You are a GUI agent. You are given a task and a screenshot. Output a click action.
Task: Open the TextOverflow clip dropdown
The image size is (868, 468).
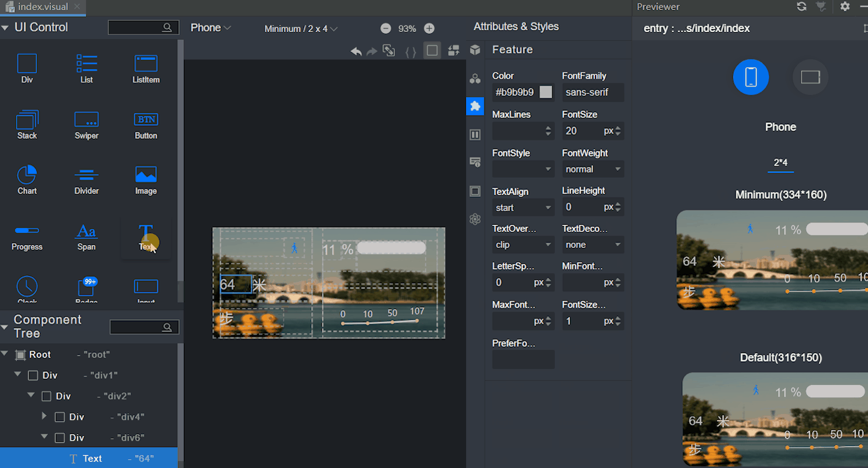(x=523, y=244)
